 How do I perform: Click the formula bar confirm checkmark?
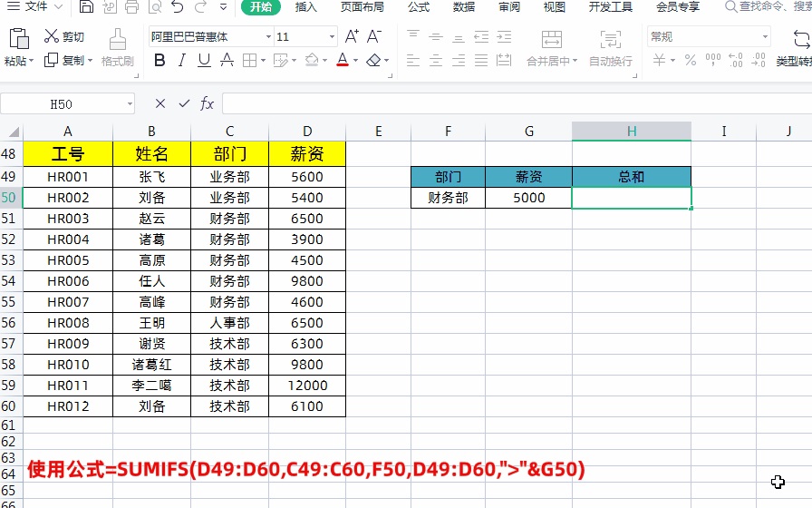click(x=184, y=103)
